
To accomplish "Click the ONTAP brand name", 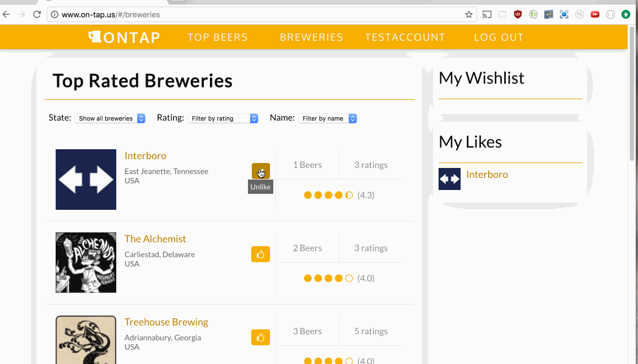I will 132,37.
